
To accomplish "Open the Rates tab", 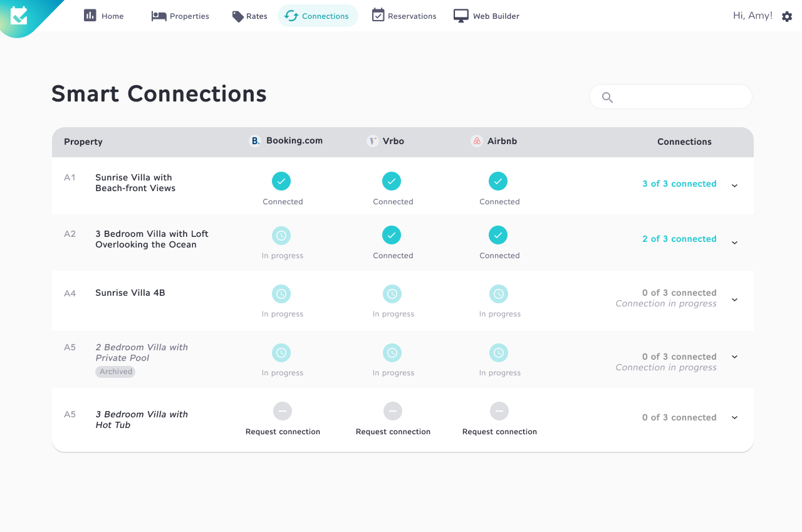I will pos(249,16).
